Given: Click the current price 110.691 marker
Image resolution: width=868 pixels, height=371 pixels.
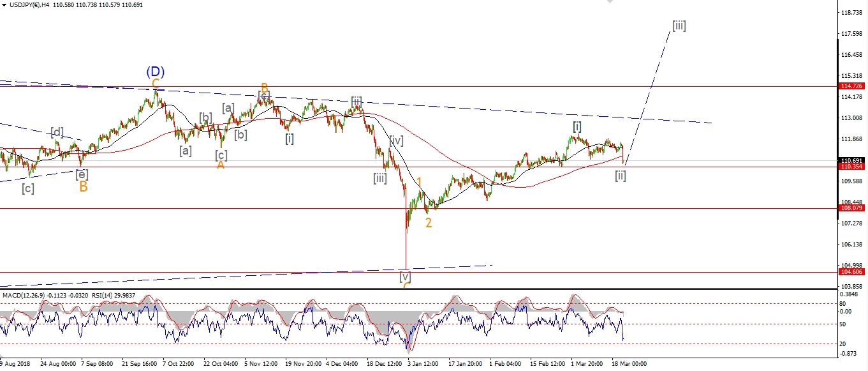Looking at the screenshot, I should [852, 161].
